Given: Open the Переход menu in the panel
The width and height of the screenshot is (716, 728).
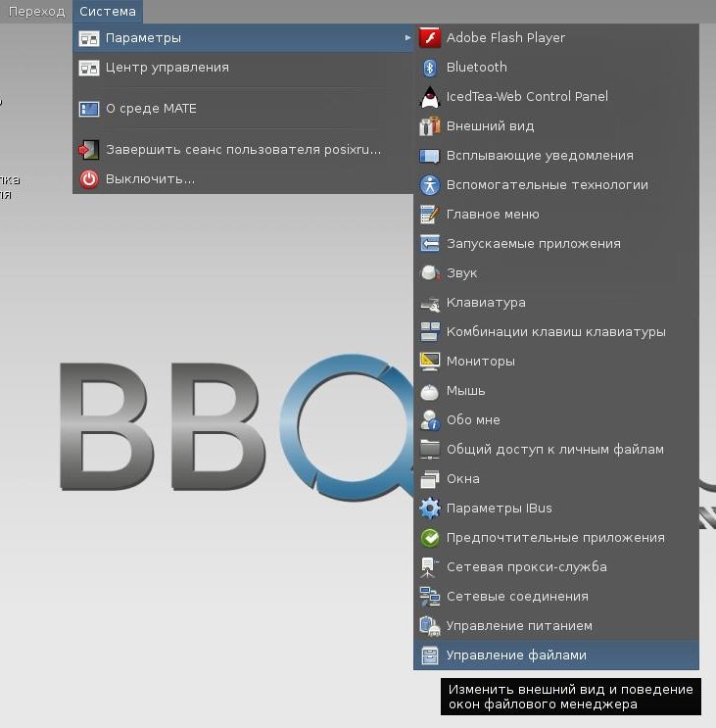Looking at the screenshot, I should 36,11.
